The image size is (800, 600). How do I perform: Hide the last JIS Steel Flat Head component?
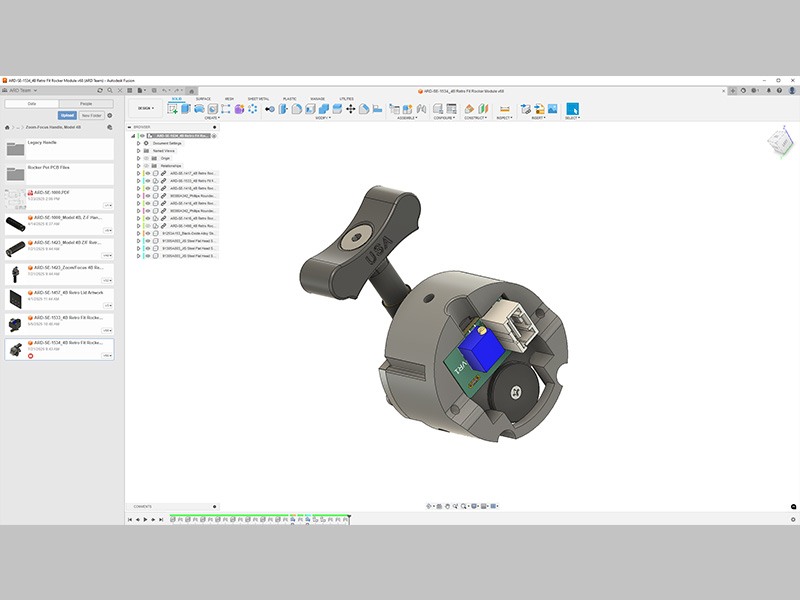click(x=148, y=256)
